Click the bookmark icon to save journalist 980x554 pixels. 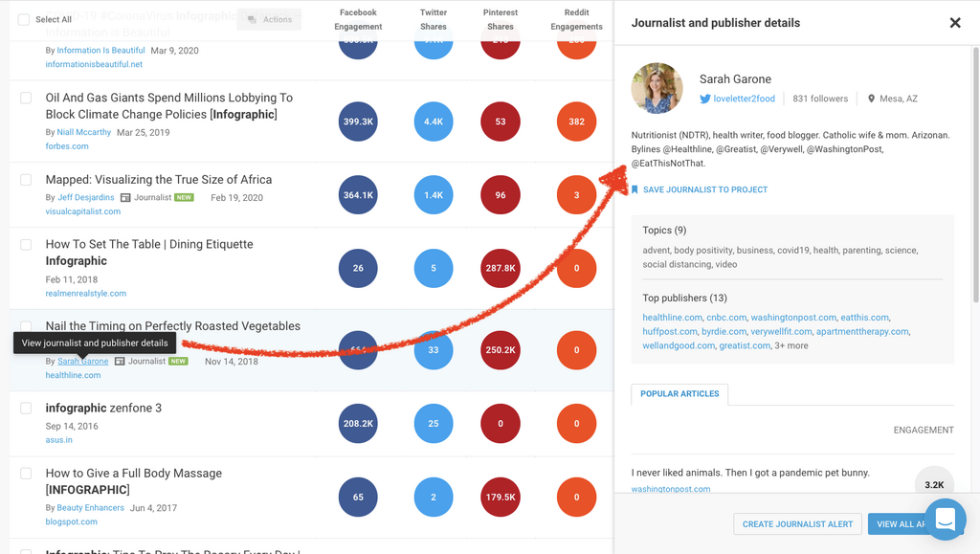pyautogui.click(x=635, y=189)
